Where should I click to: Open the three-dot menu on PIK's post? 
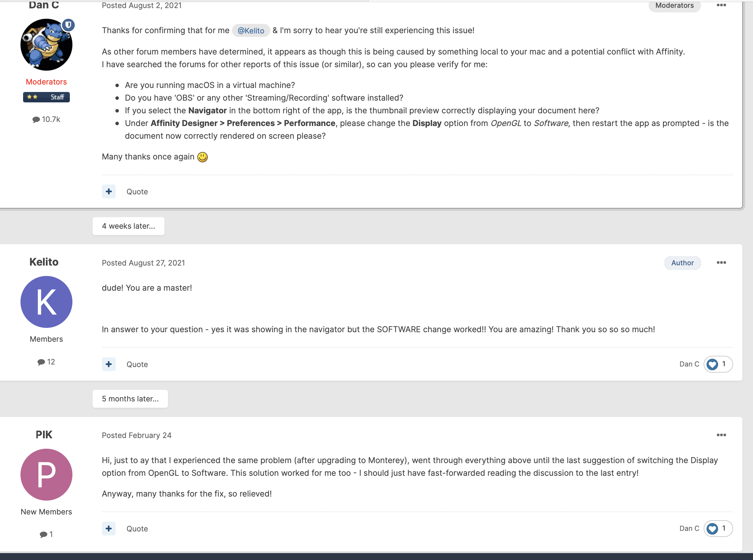[721, 435]
